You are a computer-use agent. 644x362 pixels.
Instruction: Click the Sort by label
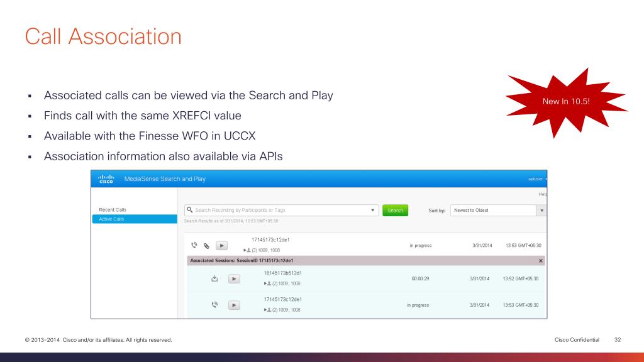(x=437, y=211)
